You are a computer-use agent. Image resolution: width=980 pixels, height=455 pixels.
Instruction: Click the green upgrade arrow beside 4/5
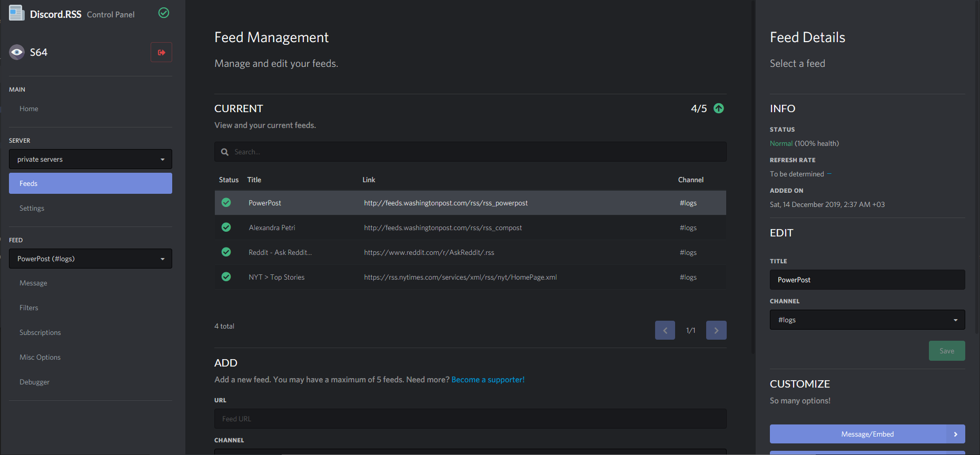click(718, 108)
